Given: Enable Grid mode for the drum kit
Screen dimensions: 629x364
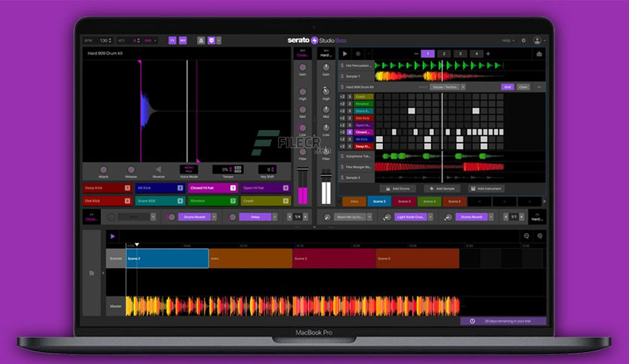Looking at the screenshot, I should pos(507,87).
